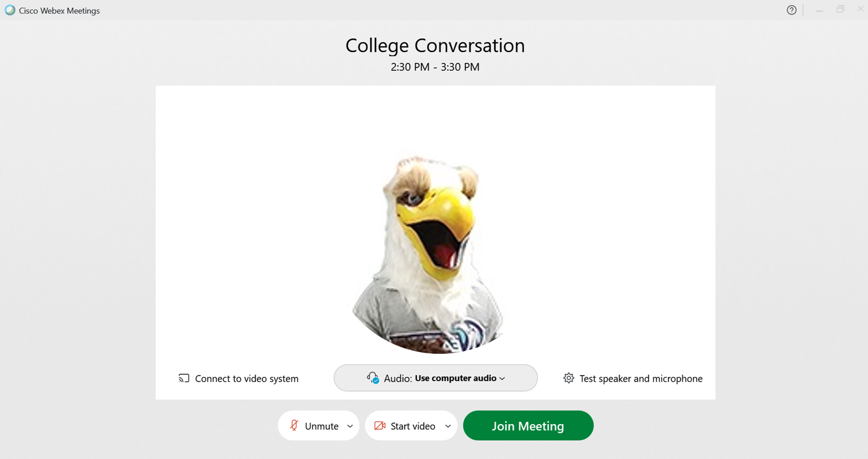Image resolution: width=868 pixels, height=459 pixels.
Task: Click the Cisco Webex logo in title bar
Action: [x=10, y=10]
